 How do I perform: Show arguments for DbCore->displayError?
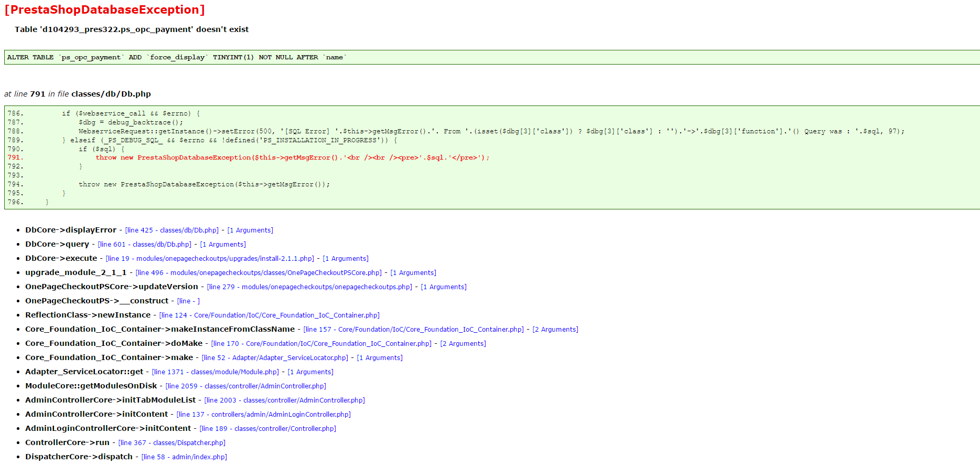(x=250, y=230)
